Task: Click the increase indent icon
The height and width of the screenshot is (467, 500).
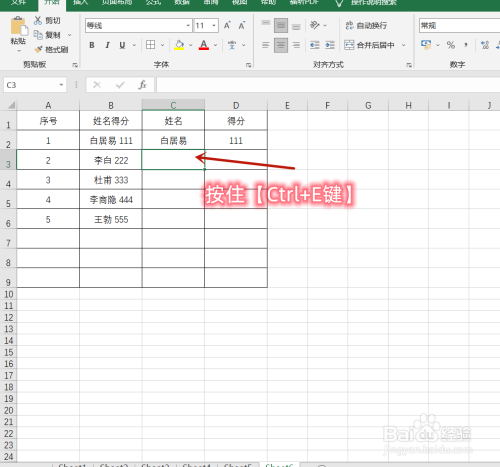Action: [x=330, y=45]
